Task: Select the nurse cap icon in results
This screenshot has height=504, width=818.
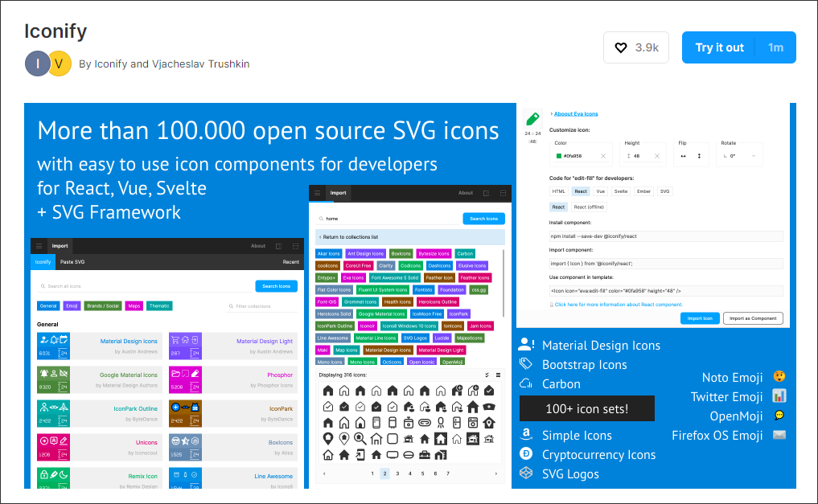Action: pyautogui.click(x=489, y=407)
